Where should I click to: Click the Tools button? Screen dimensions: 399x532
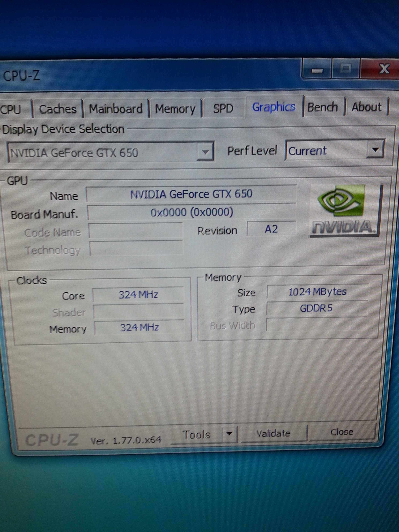coord(197,434)
